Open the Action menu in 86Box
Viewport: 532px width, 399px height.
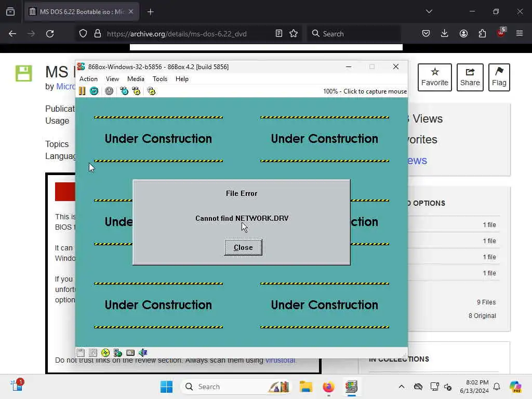(88, 79)
